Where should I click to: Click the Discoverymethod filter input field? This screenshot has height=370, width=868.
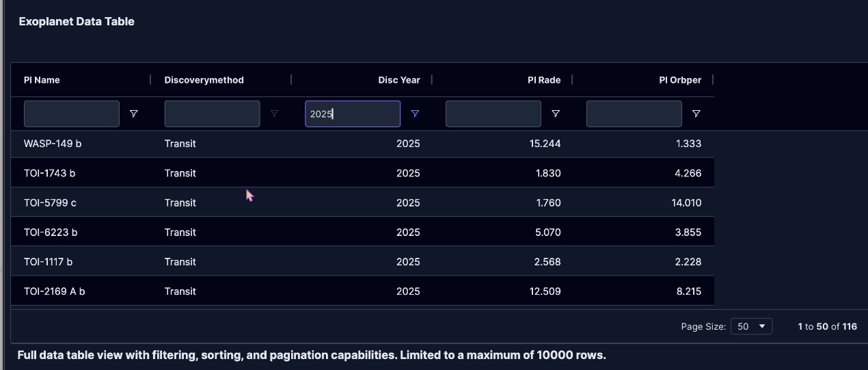212,114
